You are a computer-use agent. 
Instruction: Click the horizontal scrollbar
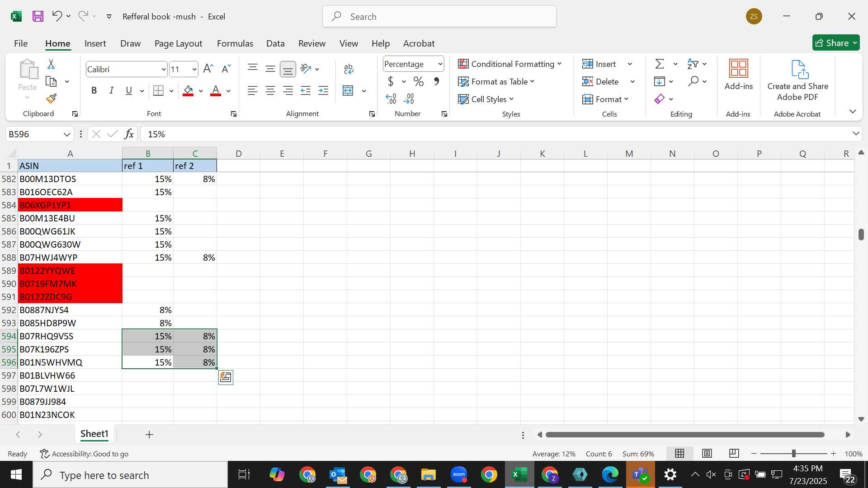(685, 435)
